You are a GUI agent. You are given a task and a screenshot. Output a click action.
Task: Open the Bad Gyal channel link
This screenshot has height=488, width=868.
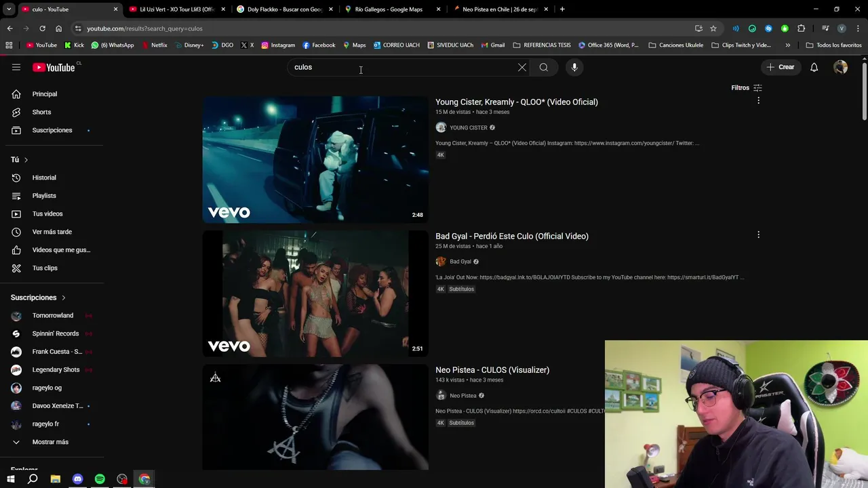point(460,262)
